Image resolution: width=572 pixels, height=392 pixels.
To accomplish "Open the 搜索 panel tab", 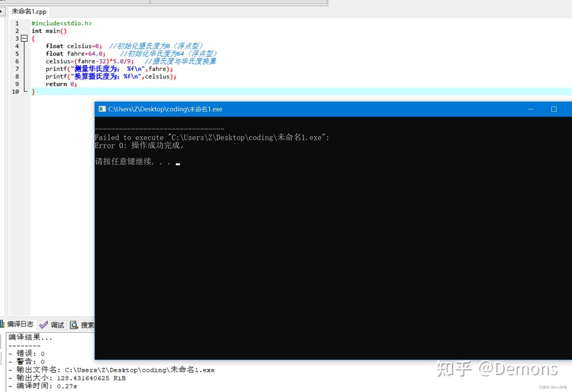I will [x=88, y=324].
